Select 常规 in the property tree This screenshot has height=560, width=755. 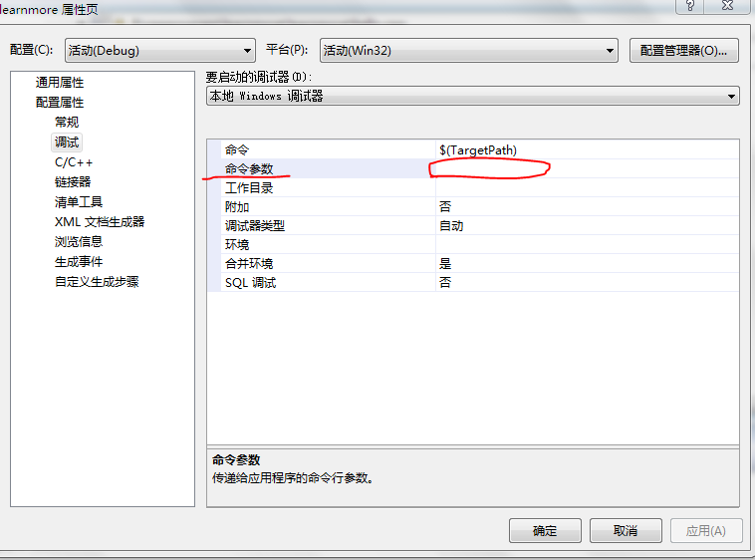[67, 122]
